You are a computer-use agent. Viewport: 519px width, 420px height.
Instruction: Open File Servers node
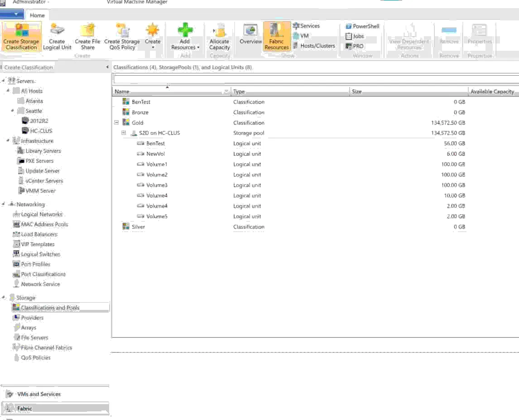pyautogui.click(x=31, y=338)
